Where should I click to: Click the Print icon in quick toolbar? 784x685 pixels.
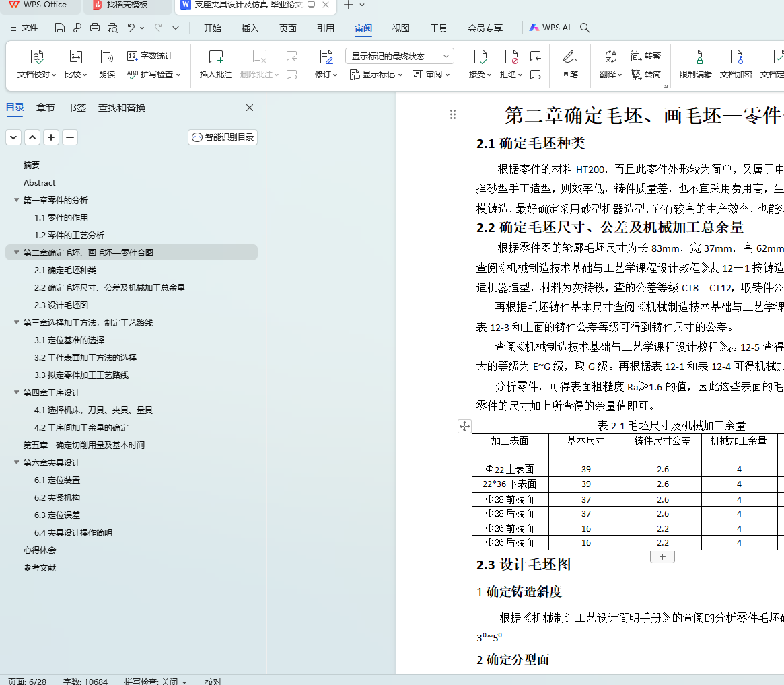[94, 28]
